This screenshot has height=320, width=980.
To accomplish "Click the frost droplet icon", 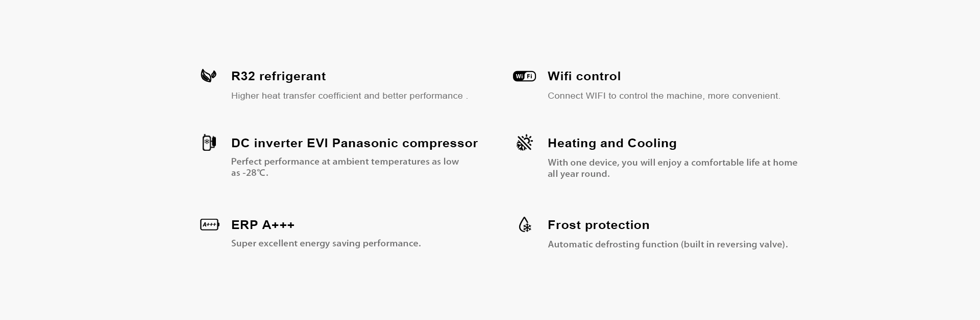I will pos(525,224).
